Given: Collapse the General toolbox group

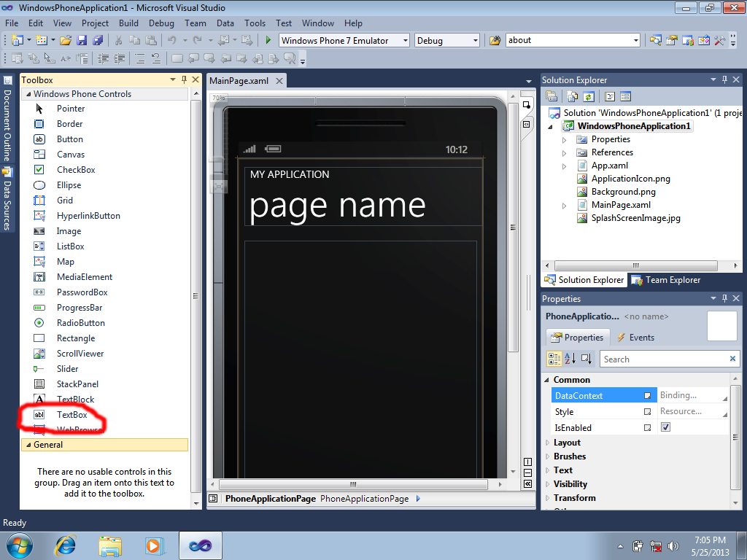Looking at the screenshot, I should (28, 445).
